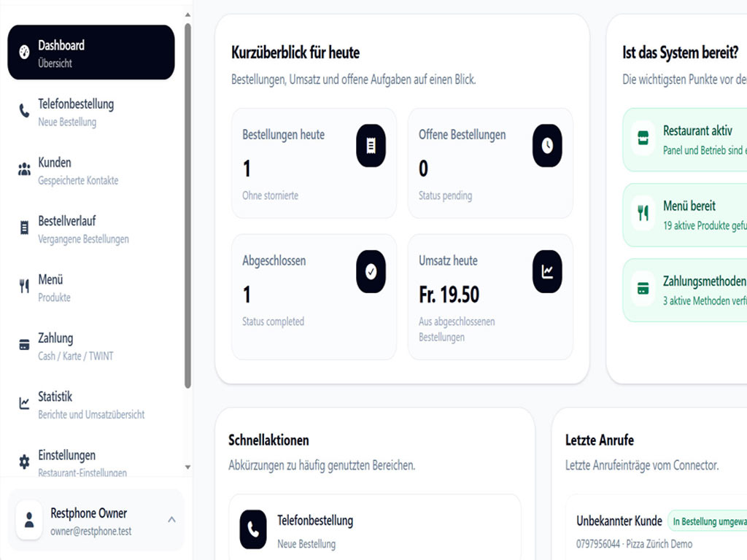The image size is (747, 560).
Task: Go to Bestellverlauf in the sidebar
Action: point(91,229)
